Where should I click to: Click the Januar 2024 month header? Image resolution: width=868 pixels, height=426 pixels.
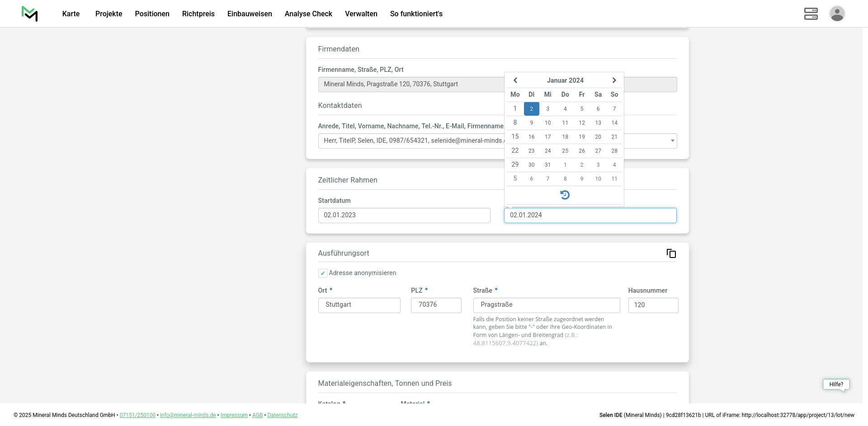tap(565, 80)
